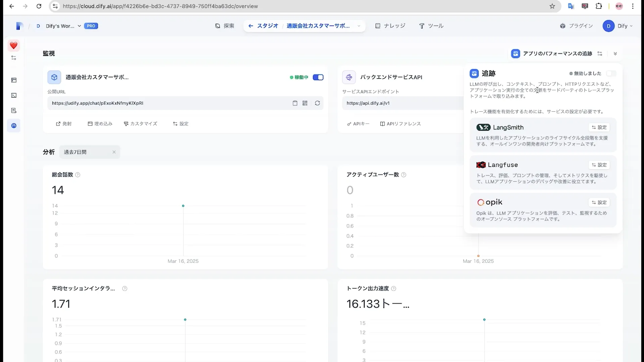Open the 通販会社カスタマーサポ app breadcrumb dropdown
This screenshot has width=644, height=362.
point(359,26)
